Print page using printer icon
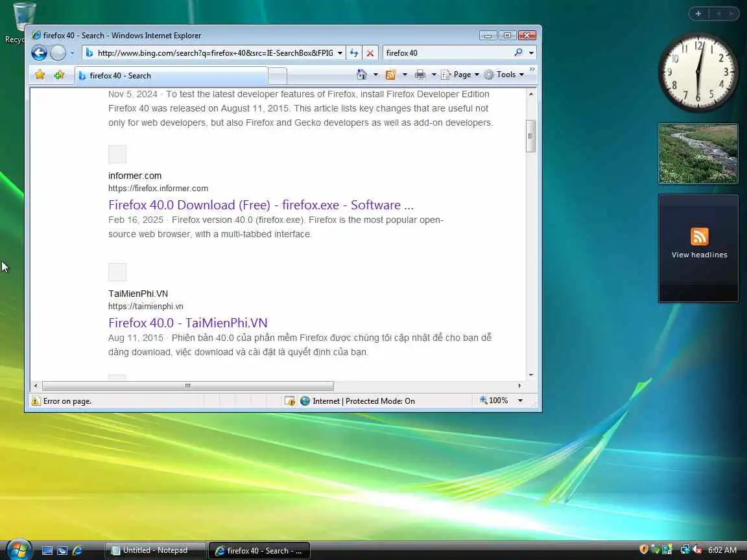 coord(420,75)
